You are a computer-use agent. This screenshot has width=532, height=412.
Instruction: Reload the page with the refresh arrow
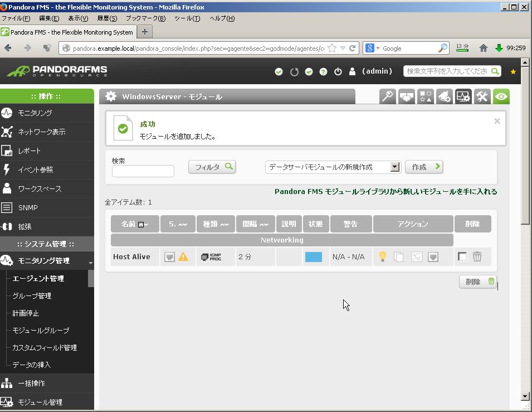[x=353, y=49]
